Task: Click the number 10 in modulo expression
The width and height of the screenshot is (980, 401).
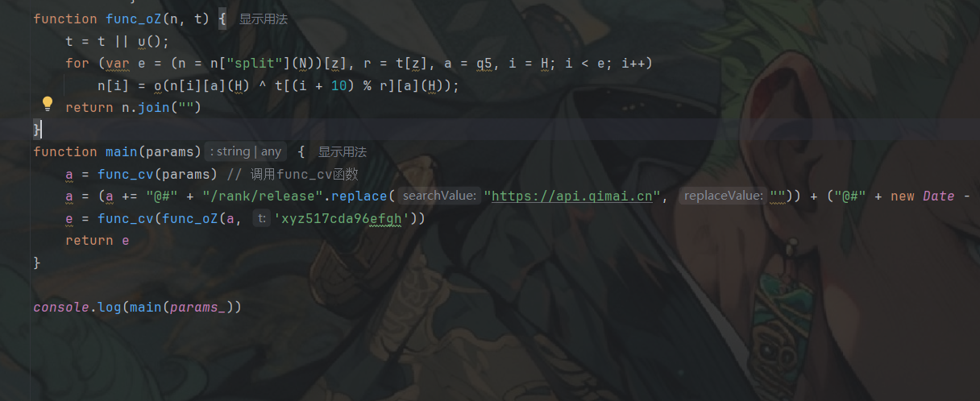Action: click(338, 85)
